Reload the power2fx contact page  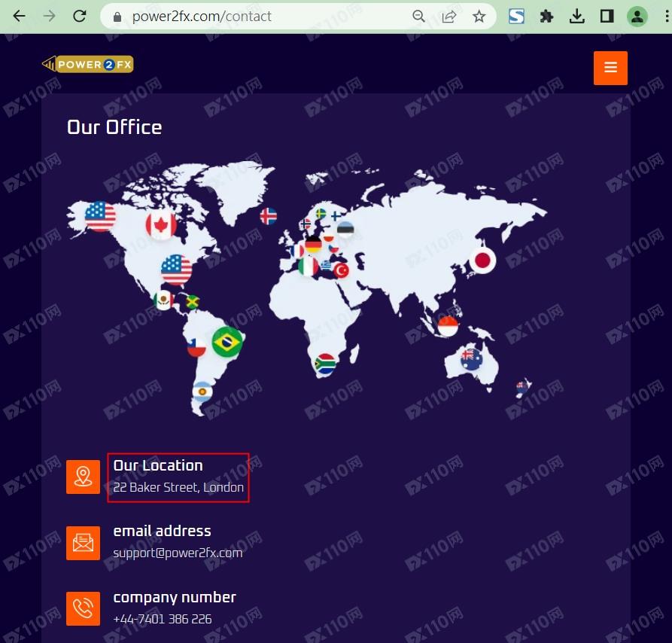point(80,17)
